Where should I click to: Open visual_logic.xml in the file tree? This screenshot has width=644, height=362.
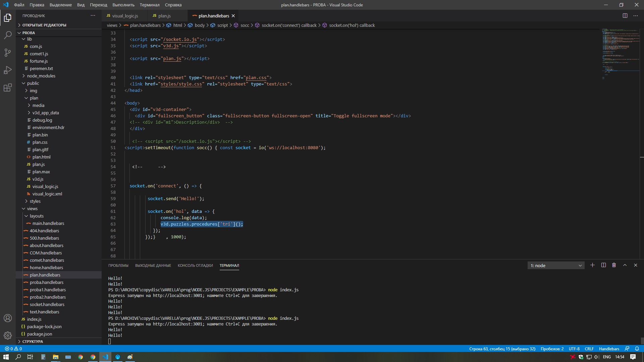pos(59,194)
